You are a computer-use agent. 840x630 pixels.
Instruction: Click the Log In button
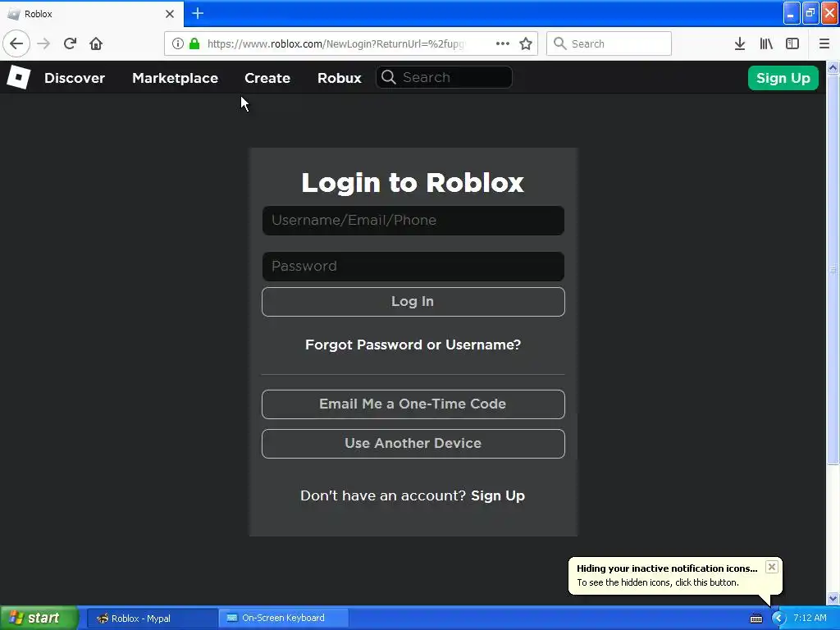pos(413,302)
